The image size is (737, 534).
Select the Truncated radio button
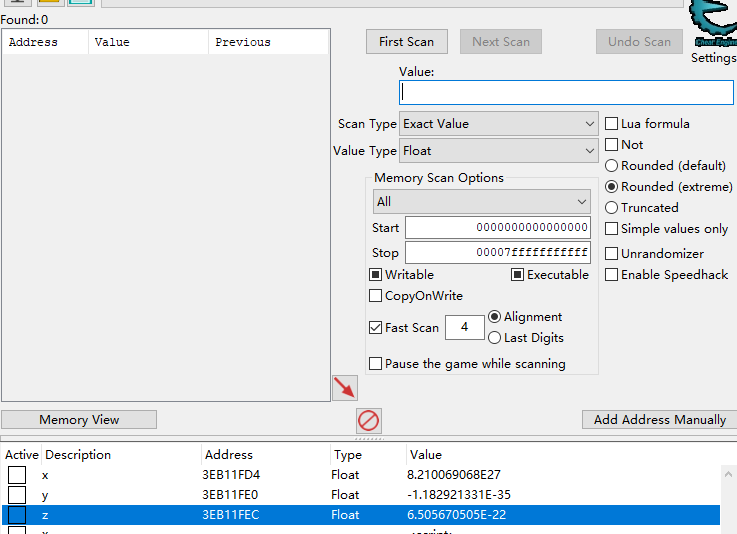pos(612,208)
